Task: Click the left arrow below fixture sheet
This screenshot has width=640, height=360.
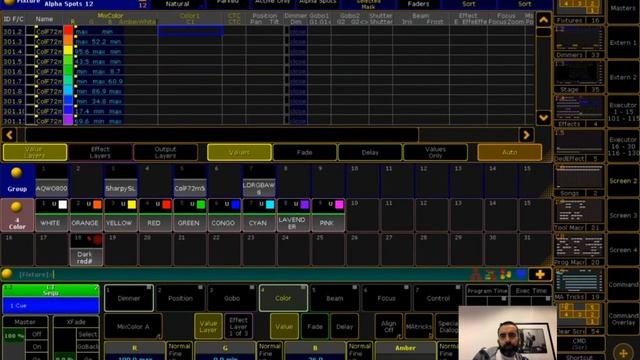Action: pyautogui.click(x=9, y=135)
